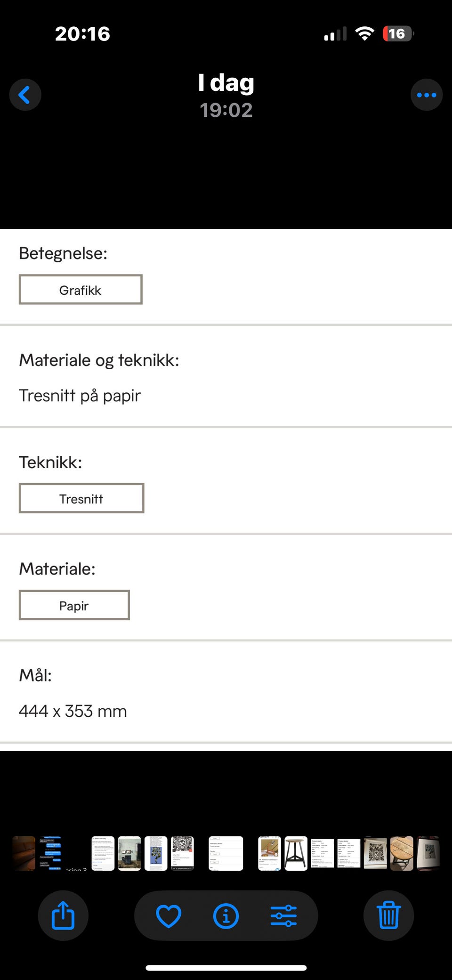Tap the "I dag" date title

coord(226,83)
